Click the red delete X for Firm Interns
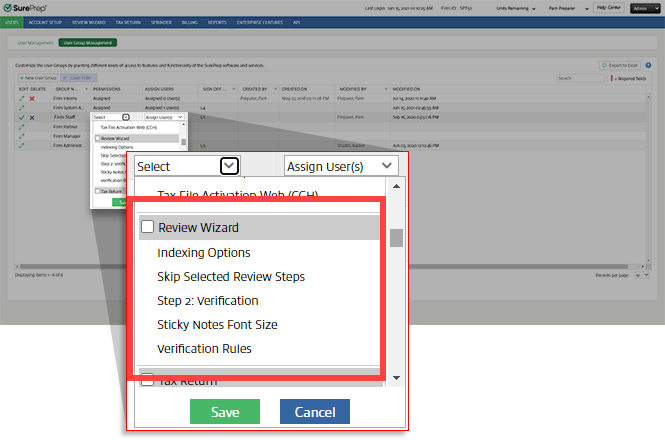 point(32,99)
